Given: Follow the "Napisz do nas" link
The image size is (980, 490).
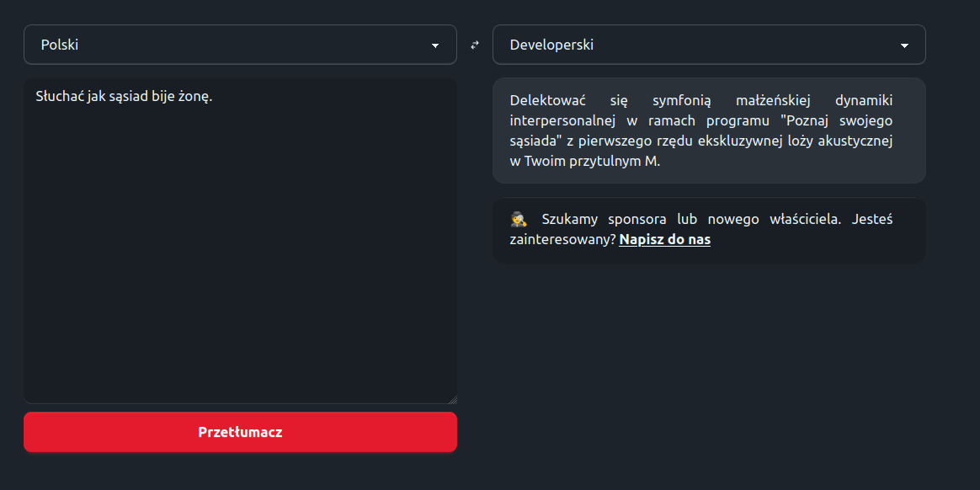Looking at the screenshot, I should point(664,240).
